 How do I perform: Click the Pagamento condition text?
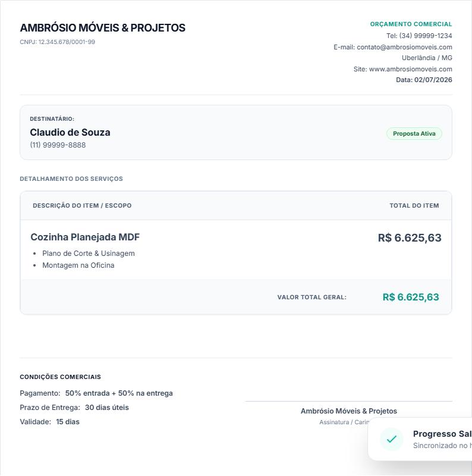(x=96, y=393)
